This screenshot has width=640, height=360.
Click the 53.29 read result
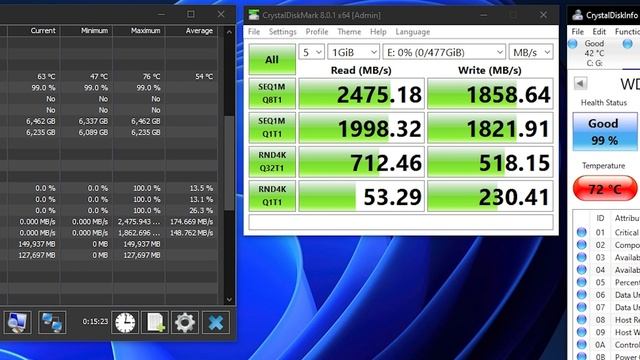click(x=362, y=196)
